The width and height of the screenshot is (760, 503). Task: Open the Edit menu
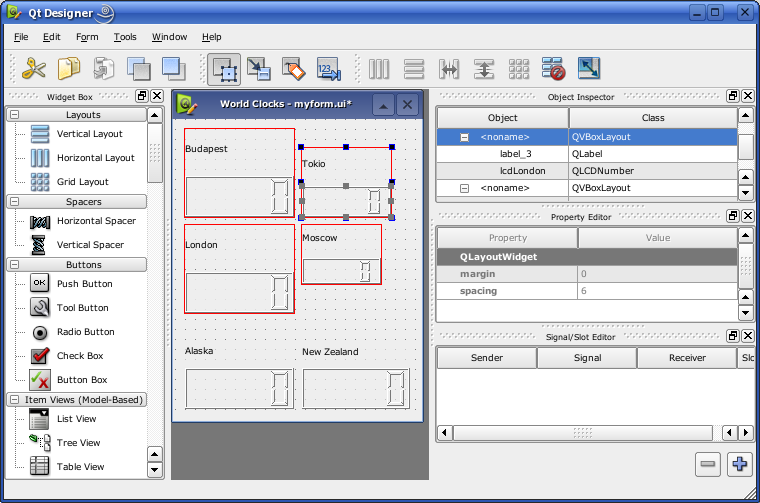click(x=51, y=37)
